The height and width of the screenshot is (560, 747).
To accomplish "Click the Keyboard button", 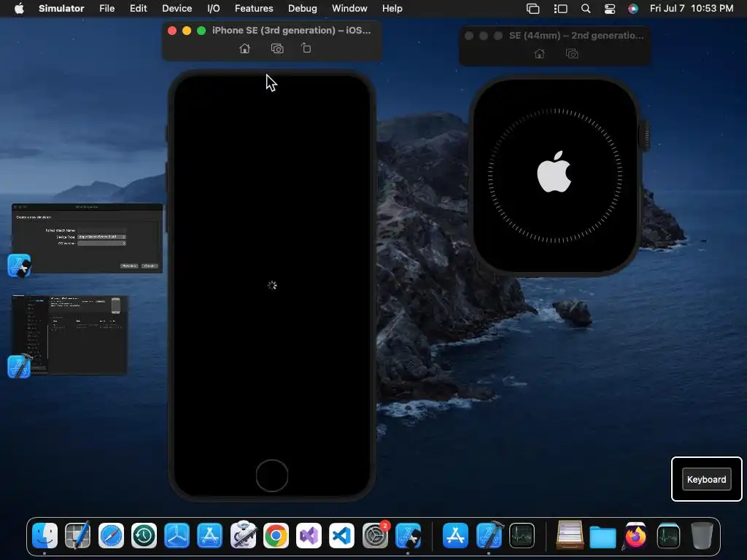I will pyautogui.click(x=706, y=480).
